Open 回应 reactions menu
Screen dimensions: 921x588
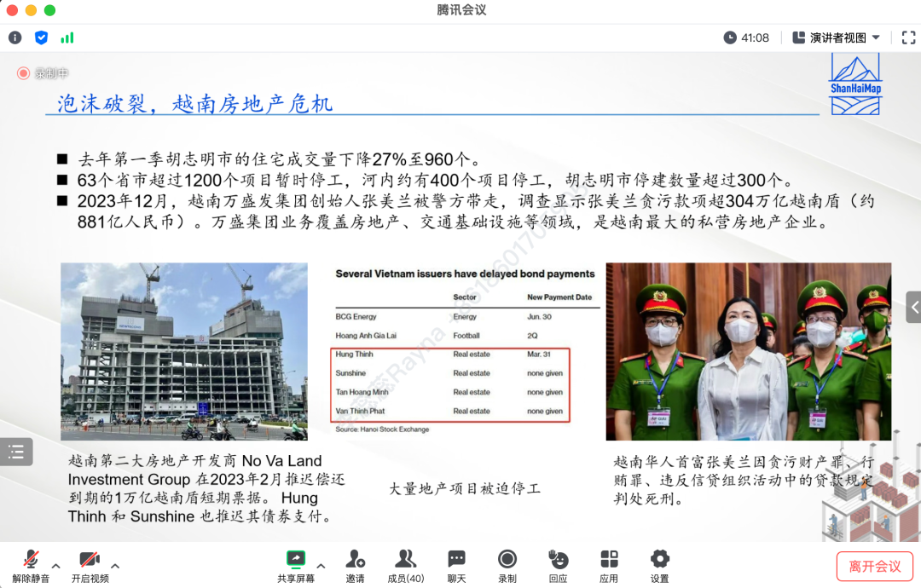pyautogui.click(x=558, y=567)
